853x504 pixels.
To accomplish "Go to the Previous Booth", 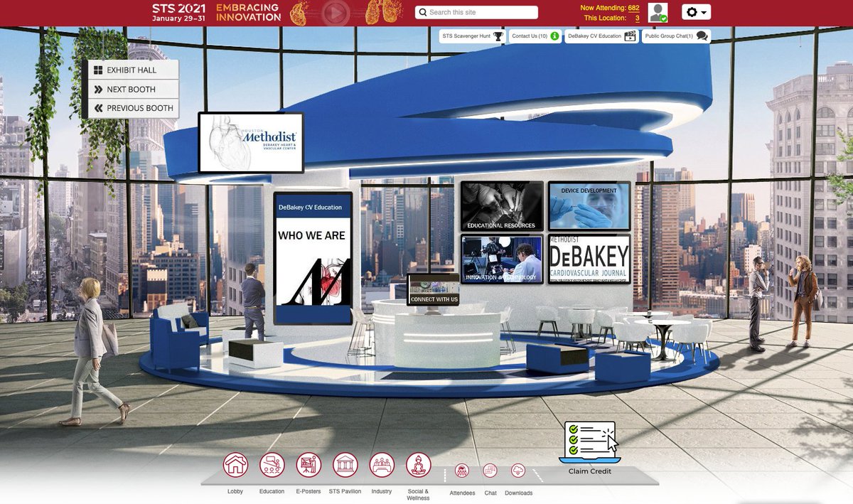I will point(132,108).
